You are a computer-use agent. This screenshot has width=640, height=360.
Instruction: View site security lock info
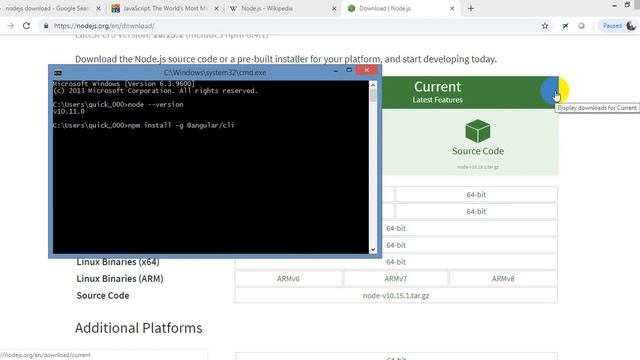coord(46,26)
